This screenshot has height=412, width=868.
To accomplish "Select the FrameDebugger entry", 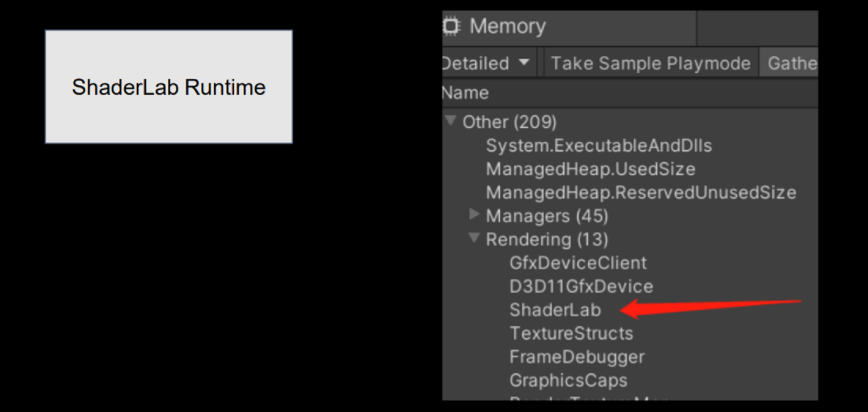I will pyautogui.click(x=577, y=357).
